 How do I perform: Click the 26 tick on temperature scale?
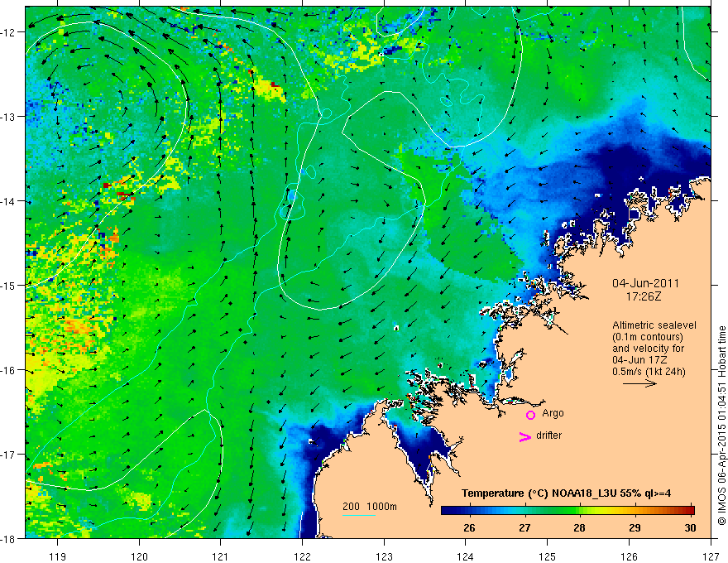point(469,527)
